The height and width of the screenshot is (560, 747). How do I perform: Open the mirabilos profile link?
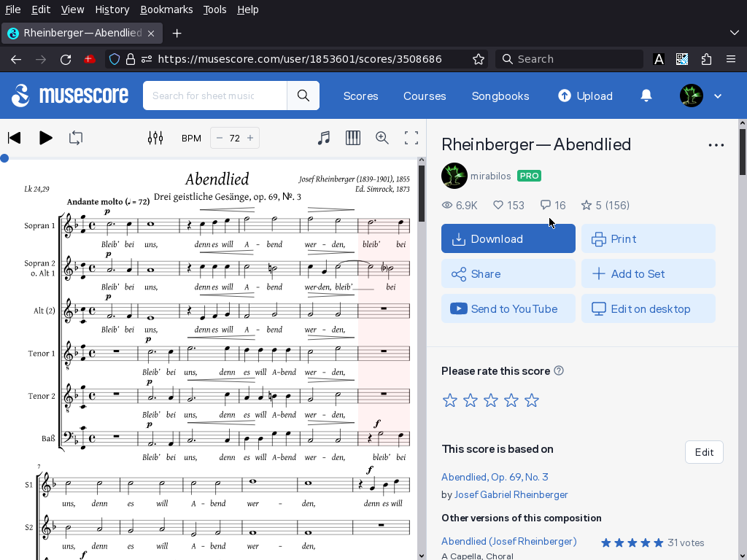(491, 176)
